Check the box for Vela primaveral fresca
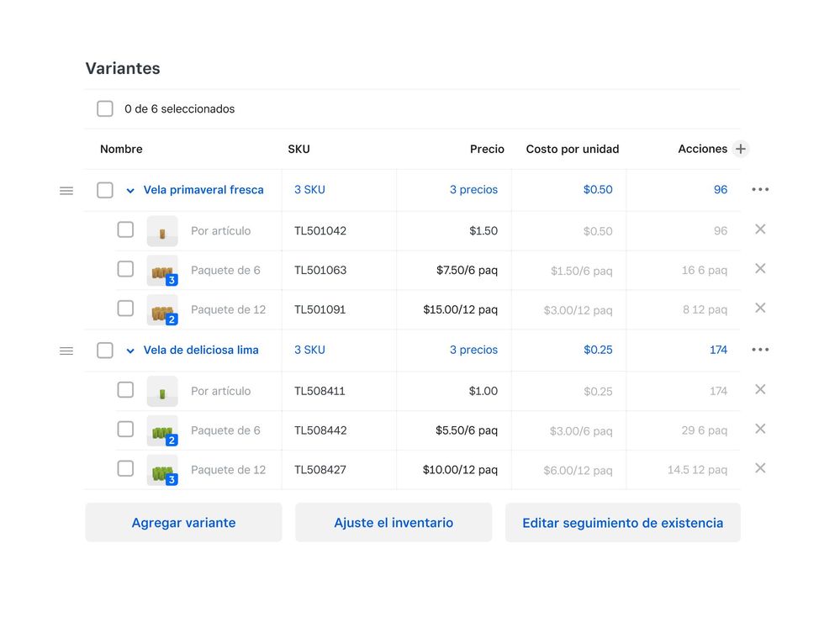 105,190
